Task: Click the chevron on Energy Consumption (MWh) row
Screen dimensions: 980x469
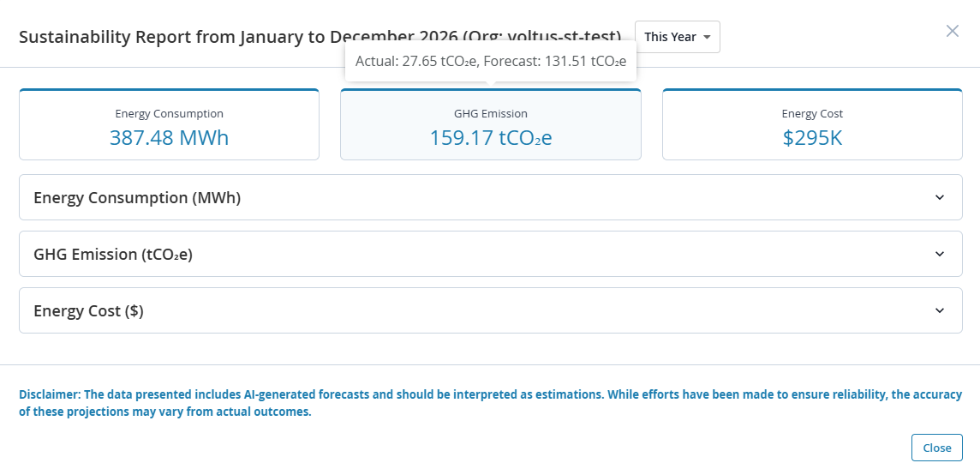Action: (940, 197)
